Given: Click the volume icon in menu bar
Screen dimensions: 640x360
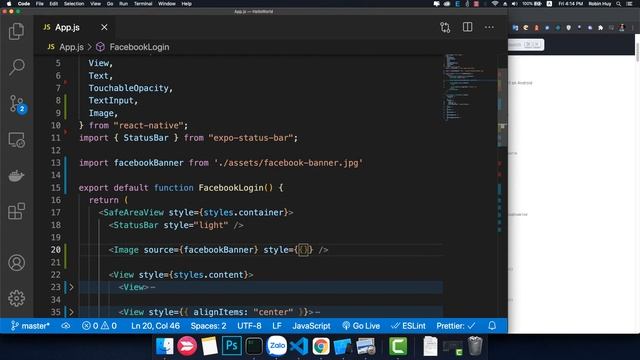Looking at the screenshot, I should [514, 4].
